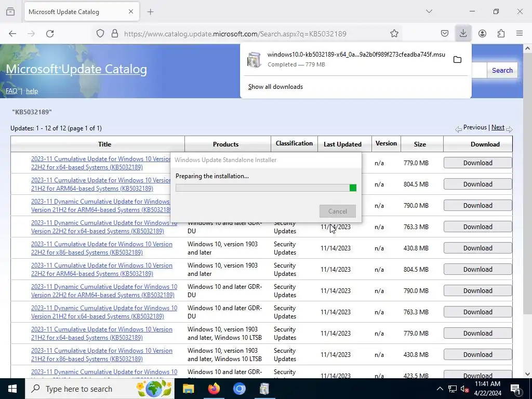Download the 22H2 x64 Dynamic Update, 763.3 MB
This screenshot has height=399, width=532.
(x=478, y=227)
